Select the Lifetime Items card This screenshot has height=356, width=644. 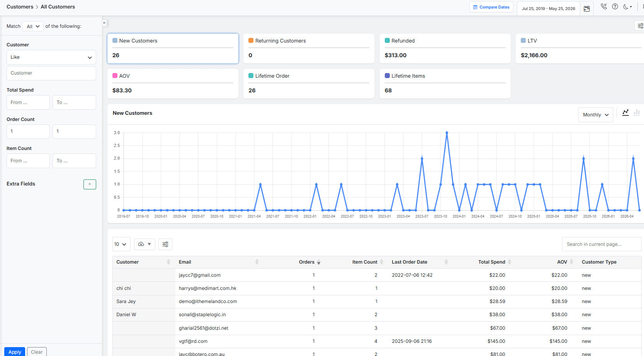tap(445, 83)
